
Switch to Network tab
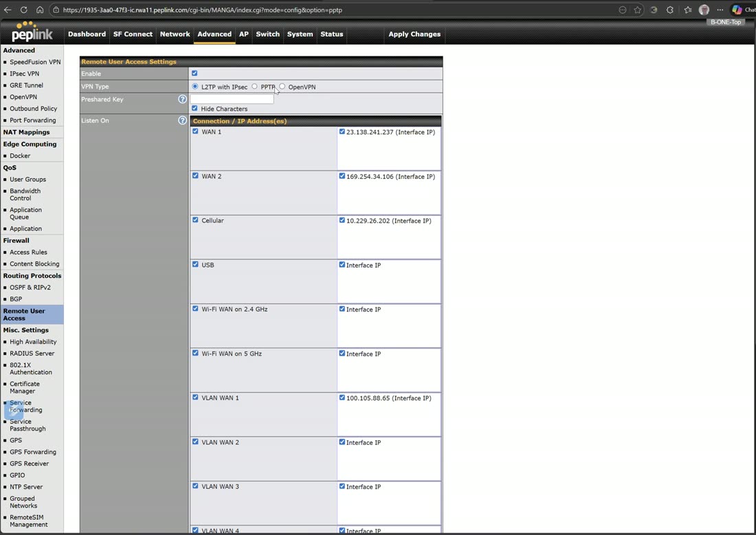175,34
